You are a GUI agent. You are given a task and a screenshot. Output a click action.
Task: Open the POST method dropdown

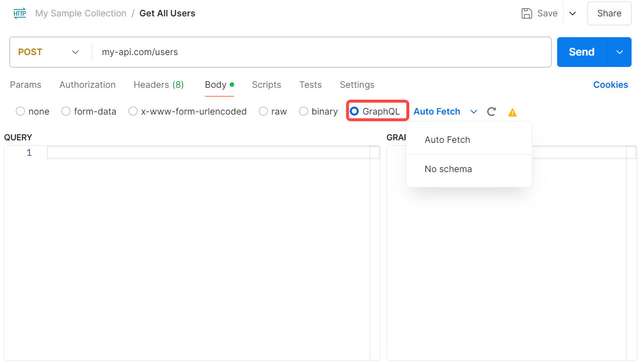click(49, 52)
